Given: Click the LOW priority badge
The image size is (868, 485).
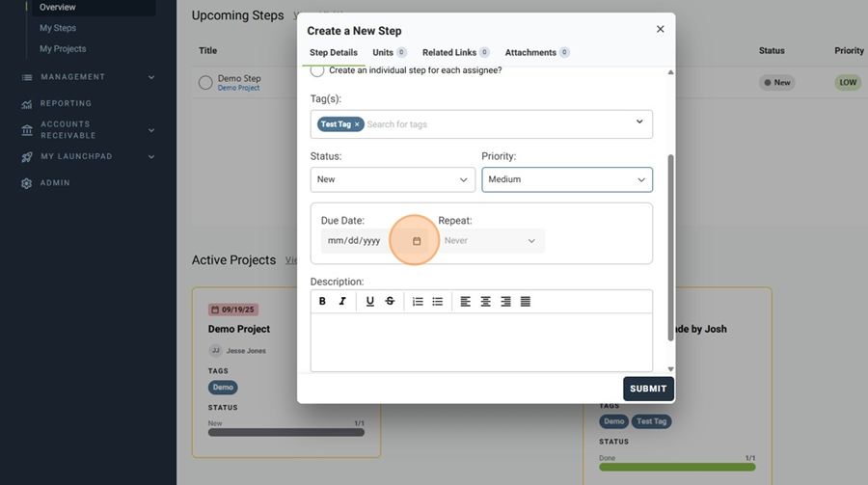Looking at the screenshot, I should [x=848, y=83].
